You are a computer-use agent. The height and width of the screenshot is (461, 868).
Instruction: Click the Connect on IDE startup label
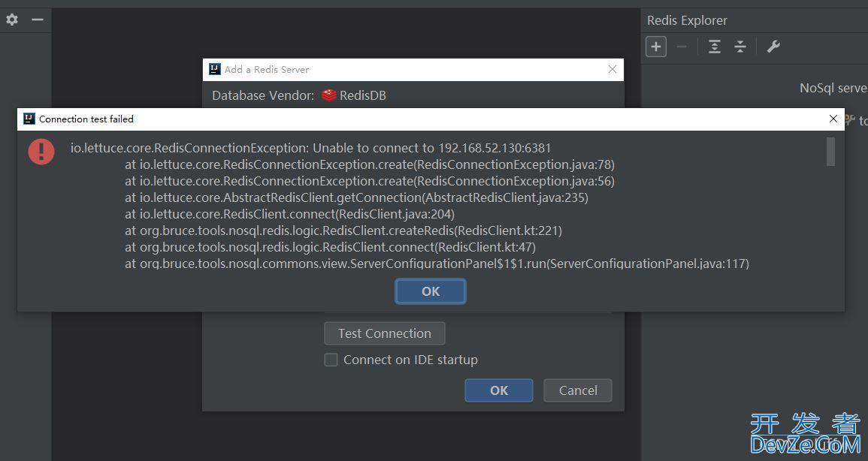point(411,360)
